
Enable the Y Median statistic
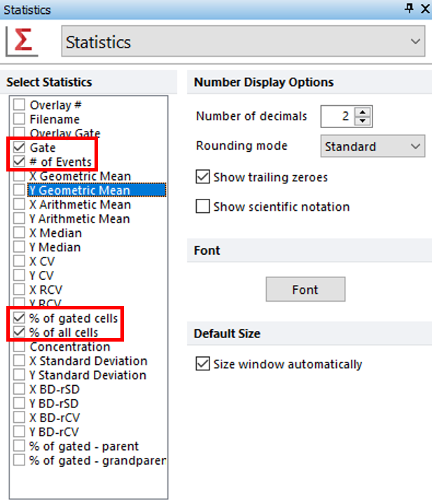pos(20,246)
